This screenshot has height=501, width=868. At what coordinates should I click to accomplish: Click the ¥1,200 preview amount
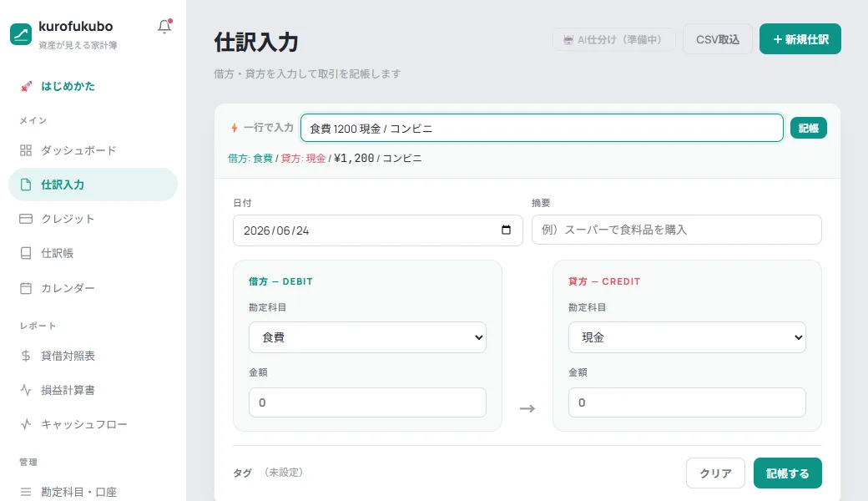pos(354,159)
